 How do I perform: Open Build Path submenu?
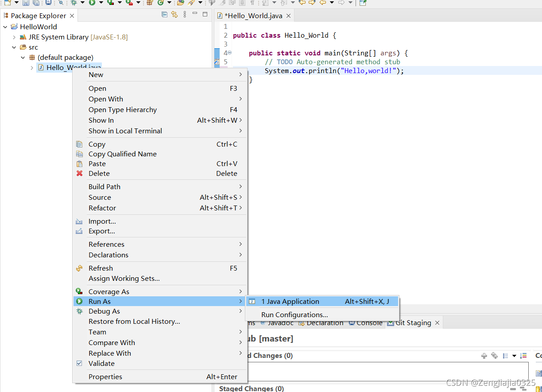[x=160, y=187]
